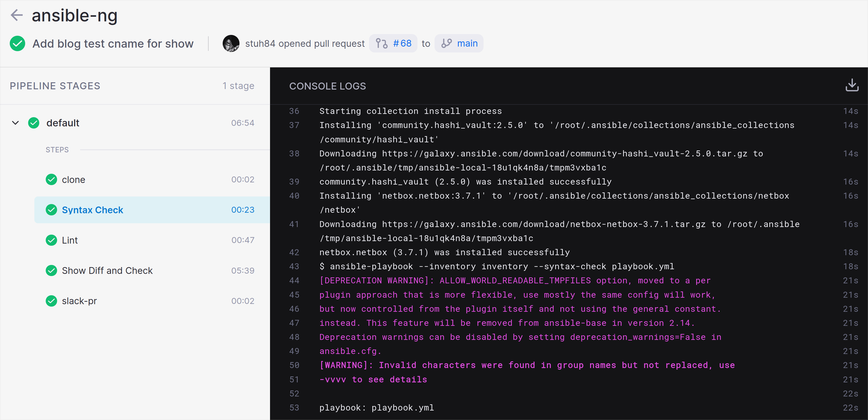868x420 pixels.
Task: Click the success check beside Syntax Check
Action: point(51,210)
